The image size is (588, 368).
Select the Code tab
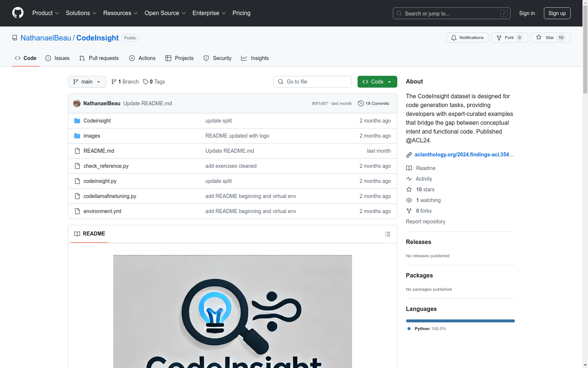click(26, 58)
